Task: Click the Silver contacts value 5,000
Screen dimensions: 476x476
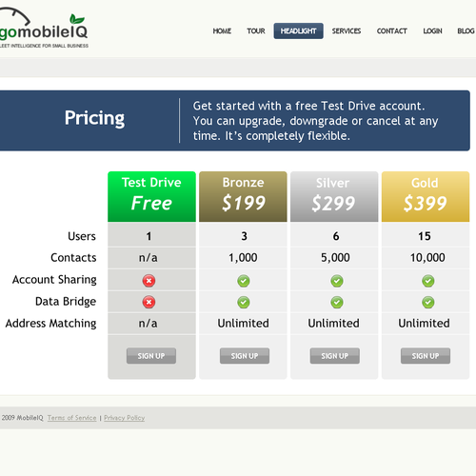Action: [x=335, y=258]
